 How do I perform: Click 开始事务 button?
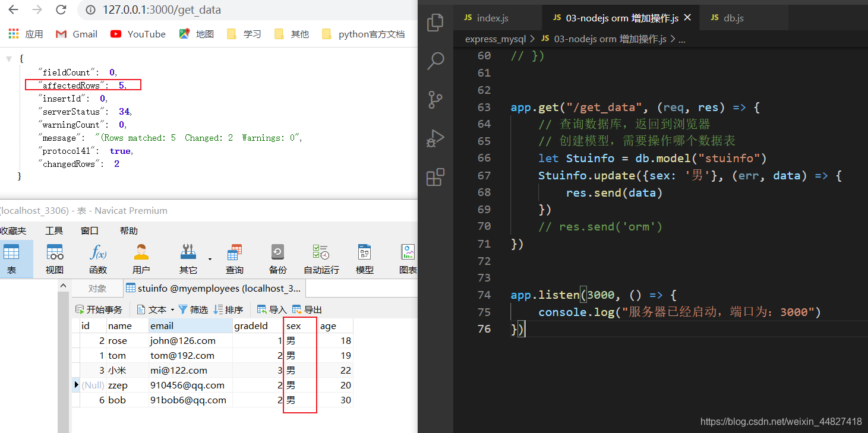(99, 309)
